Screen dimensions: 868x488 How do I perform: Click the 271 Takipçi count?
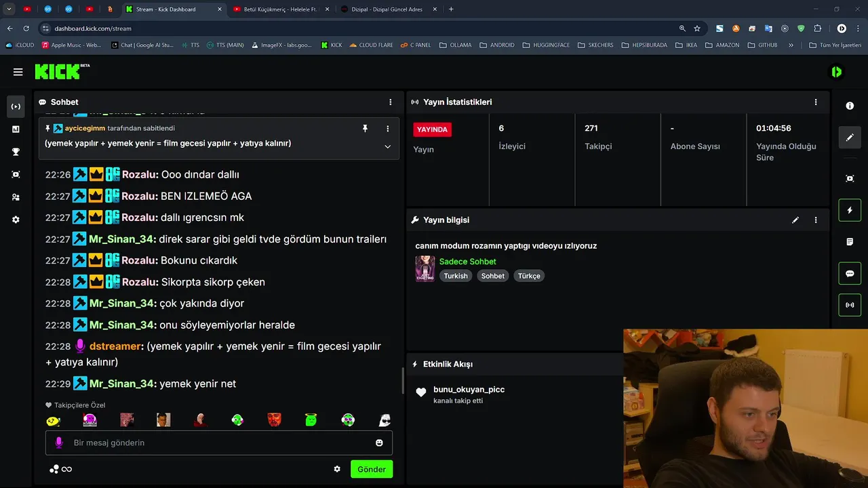(x=591, y=129)
